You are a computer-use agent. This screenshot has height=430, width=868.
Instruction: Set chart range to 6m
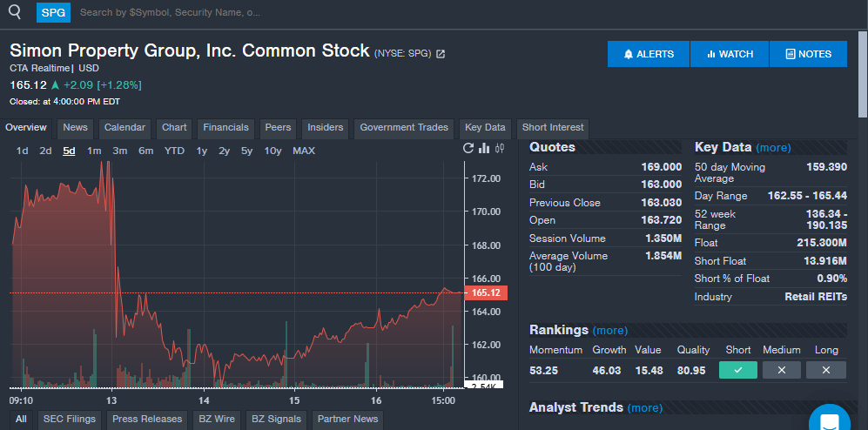(x=146, y=151)
